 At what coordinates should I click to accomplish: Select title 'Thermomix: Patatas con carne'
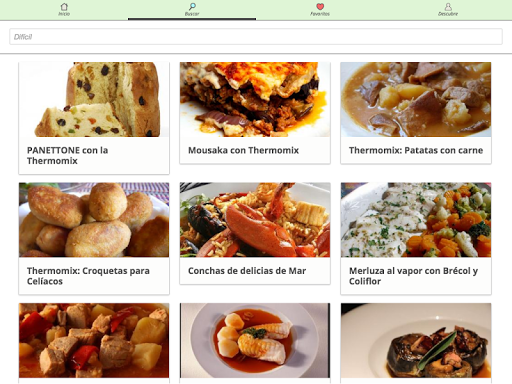(416, 150)
